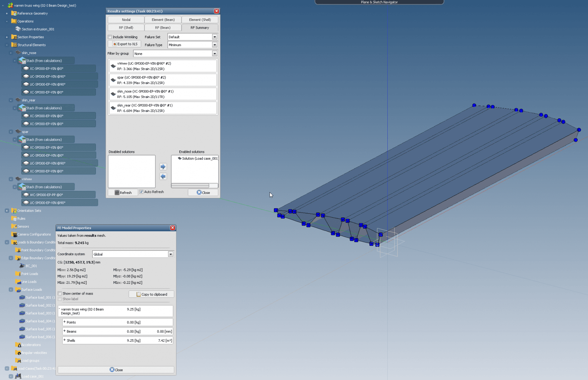Click the Export to XLS button
588x380 pixels.
125,44
